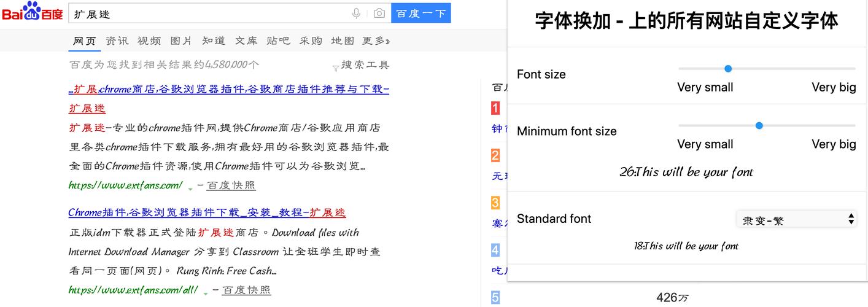This screenshot has height=307, width=868.
Task: Open first result title about chrome商店
Action: pos(229,99)
